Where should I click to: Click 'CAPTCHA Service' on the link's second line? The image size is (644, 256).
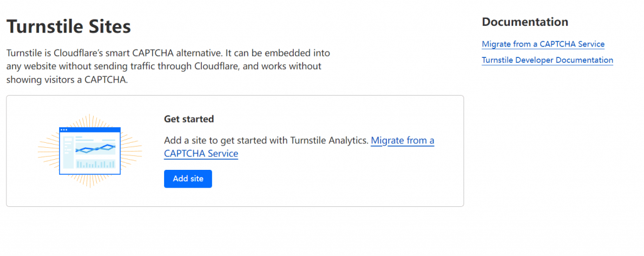click(x=201, y=153)
